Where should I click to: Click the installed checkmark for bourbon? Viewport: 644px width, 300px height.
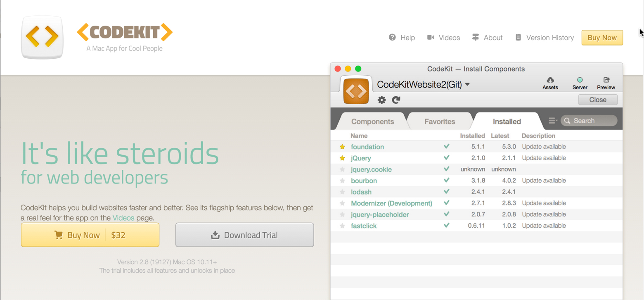[446, 180]
